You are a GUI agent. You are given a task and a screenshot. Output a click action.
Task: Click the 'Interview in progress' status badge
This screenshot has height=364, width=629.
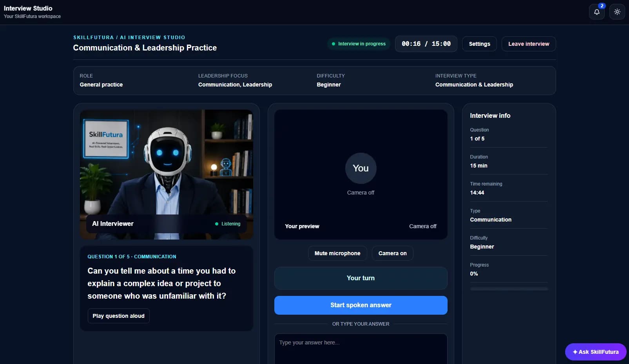[x=359, y=44]
